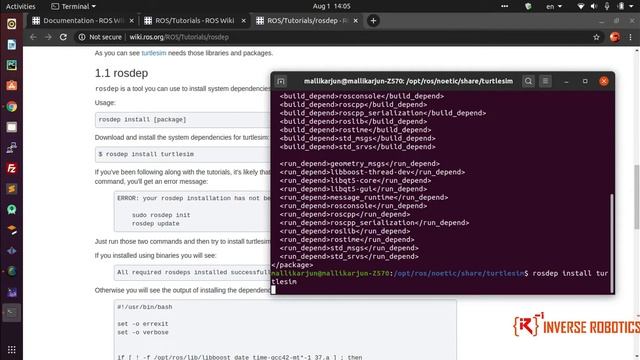Click the microphone icon in top bar

click(x=607, y=6)
